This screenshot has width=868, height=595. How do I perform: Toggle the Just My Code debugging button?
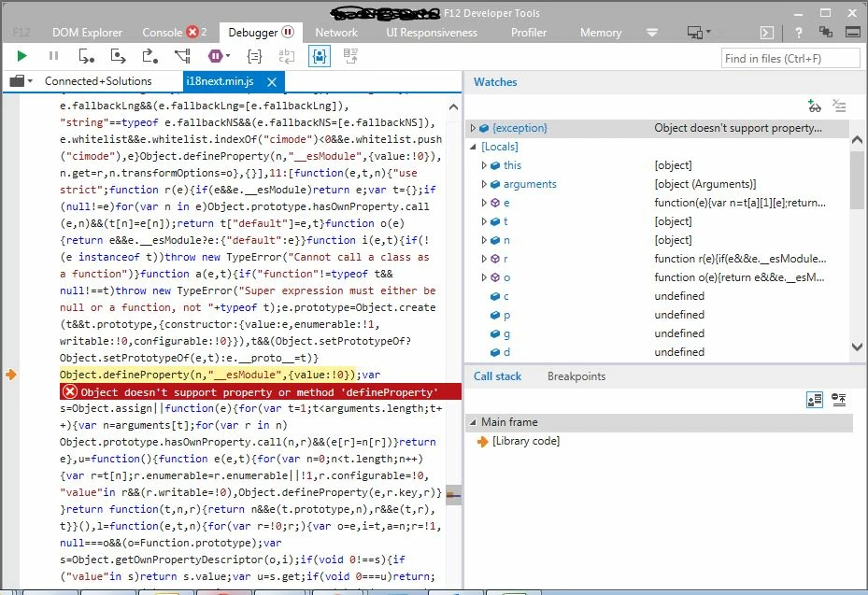coord(320,56)
